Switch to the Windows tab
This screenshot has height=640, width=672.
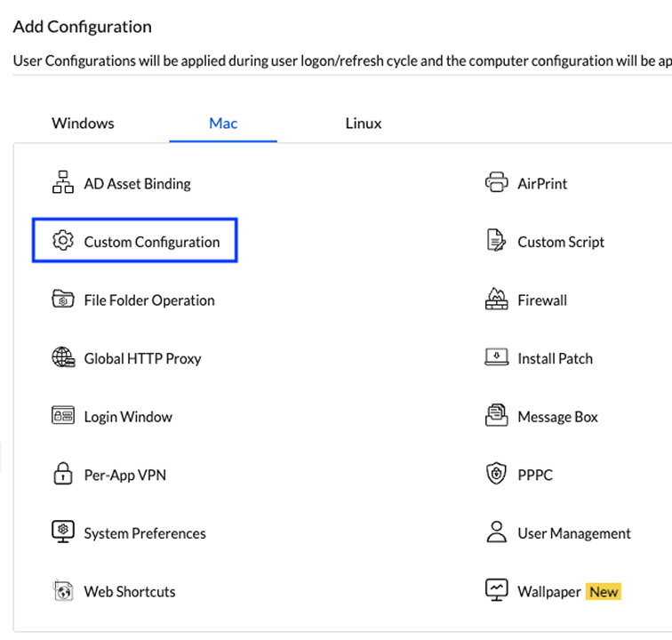(83, 124)
